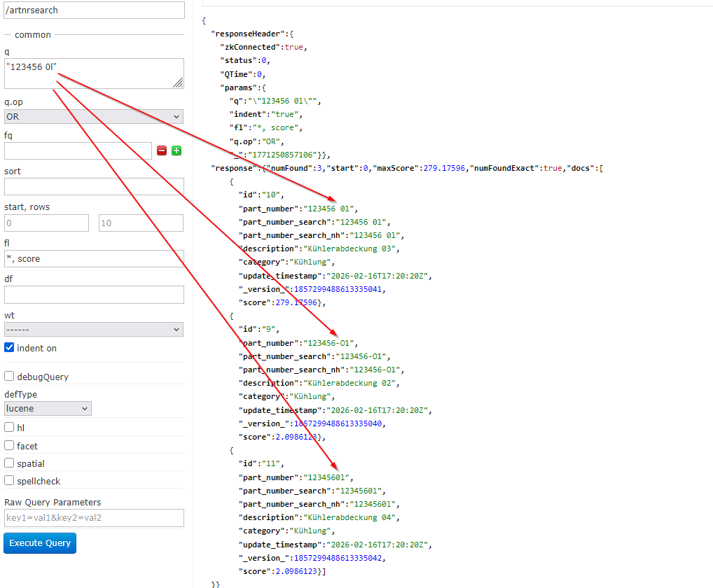Open the q.op dropdown showing OR
The height and width of the screenshot is (588, 713).
click(x=94, y=116)
